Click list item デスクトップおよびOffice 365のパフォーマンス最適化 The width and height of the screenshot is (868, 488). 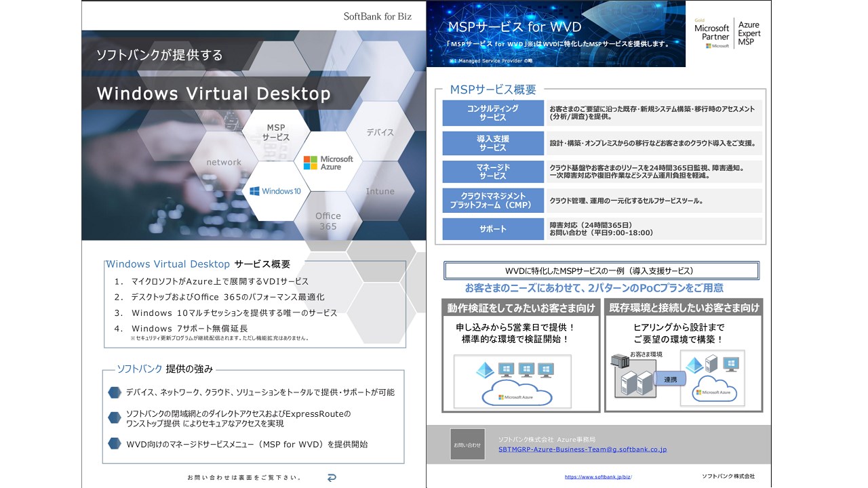pyautogui.click(x=228, y=297)
